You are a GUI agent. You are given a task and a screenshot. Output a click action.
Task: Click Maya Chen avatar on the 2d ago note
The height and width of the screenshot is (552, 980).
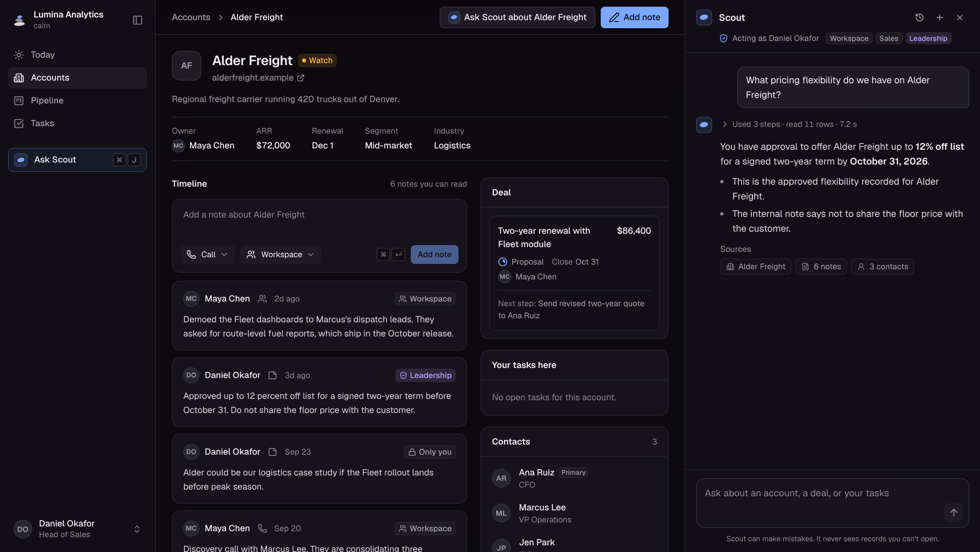point(191,299)
